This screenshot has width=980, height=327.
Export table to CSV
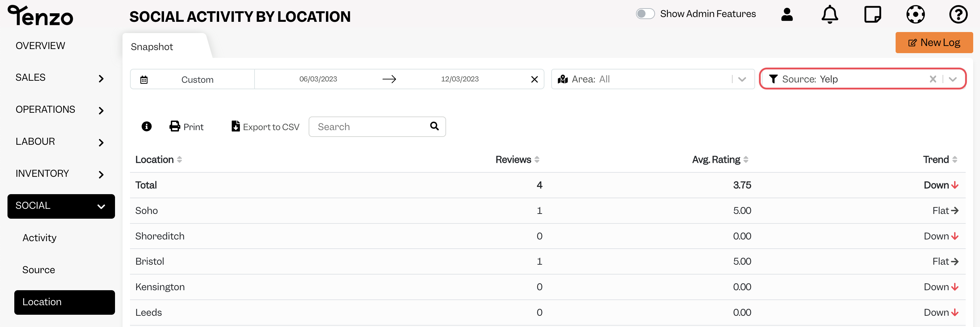(265, 126)
